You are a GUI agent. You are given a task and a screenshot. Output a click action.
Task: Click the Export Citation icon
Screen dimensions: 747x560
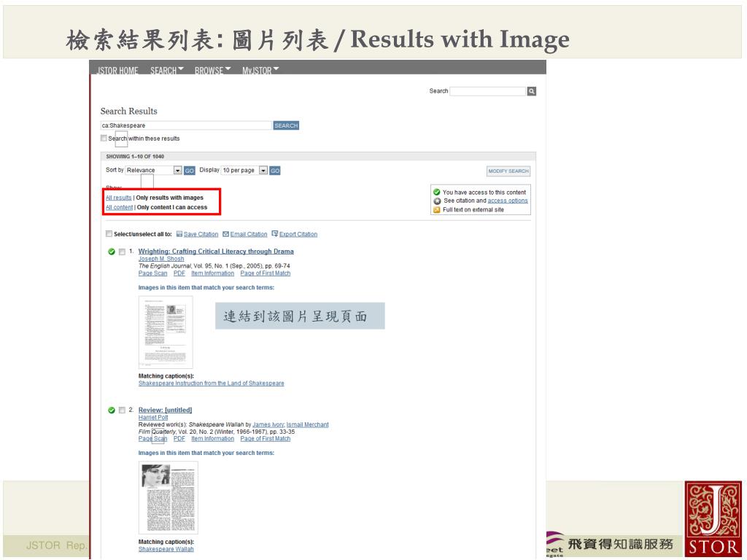coord(275,233)
